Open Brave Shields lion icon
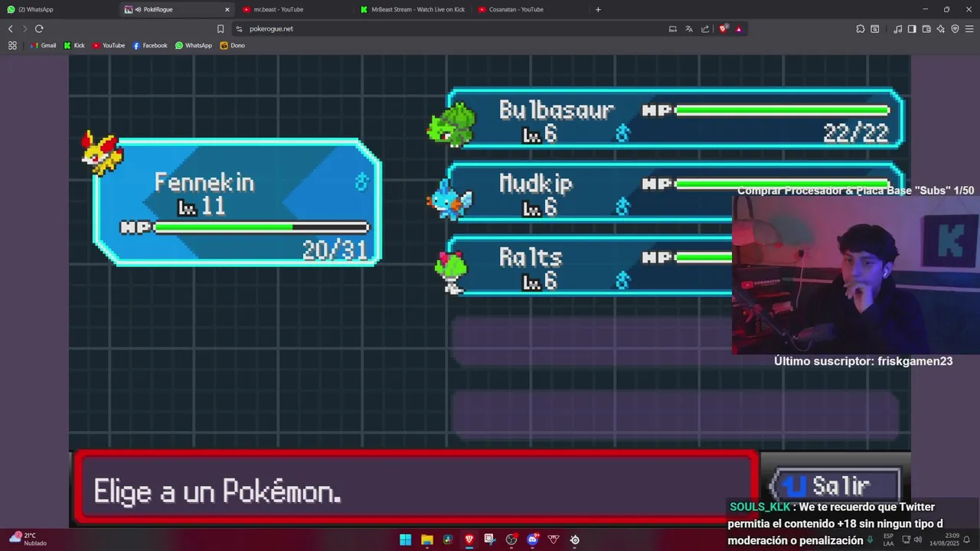980x551 pixels. (x=724, y=28)
